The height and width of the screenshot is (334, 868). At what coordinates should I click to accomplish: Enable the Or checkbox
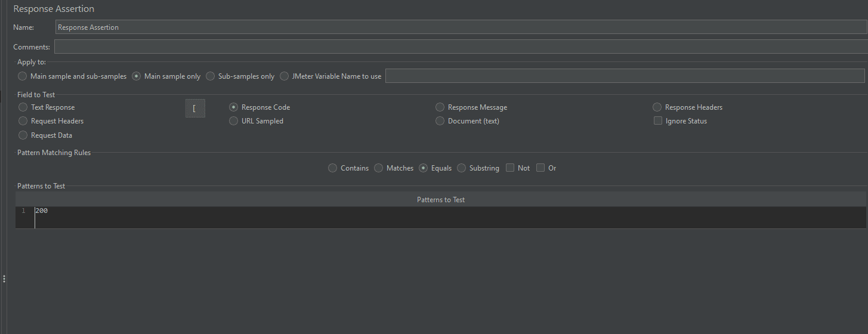point(540,168)
